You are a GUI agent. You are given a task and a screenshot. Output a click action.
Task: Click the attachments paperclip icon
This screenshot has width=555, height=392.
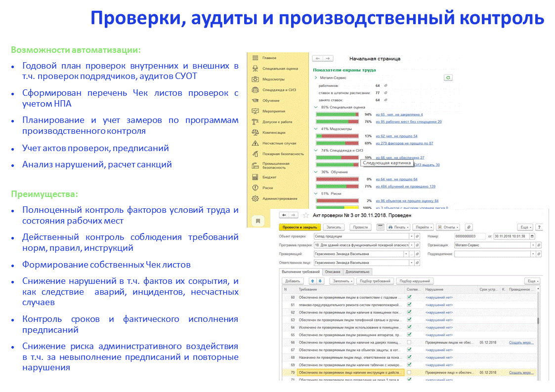click(x=469, y=227)
